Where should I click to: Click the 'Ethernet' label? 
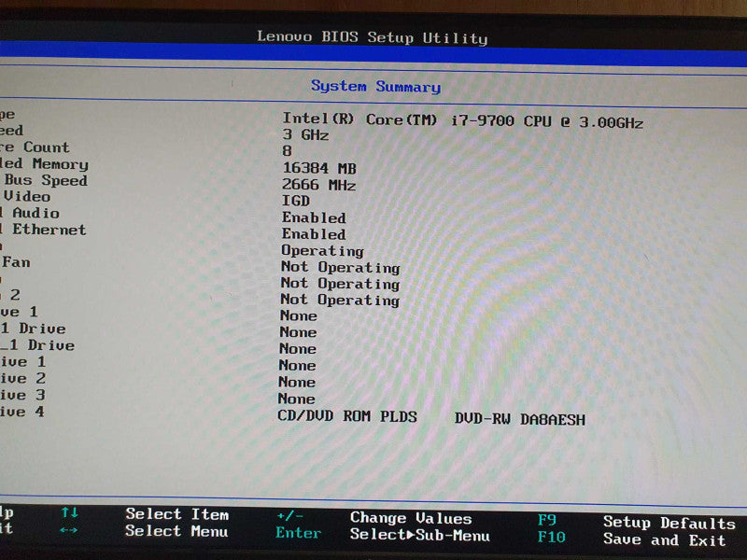(49, 230)
